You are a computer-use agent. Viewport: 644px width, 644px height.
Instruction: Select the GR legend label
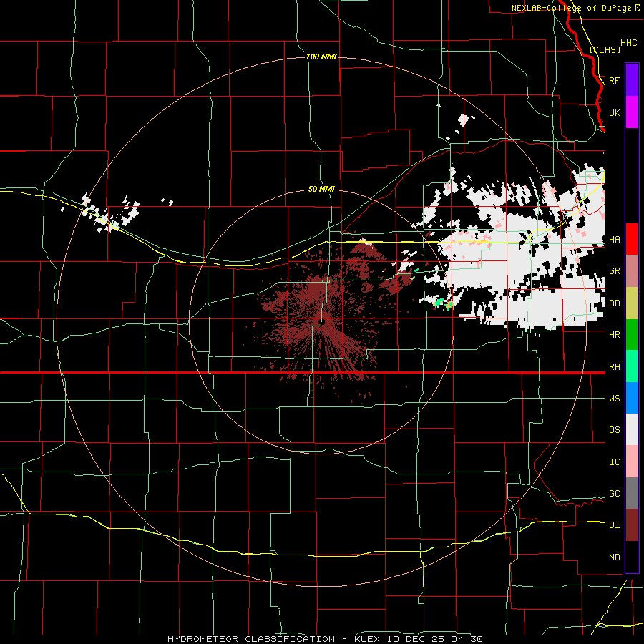tap(614, 271)
